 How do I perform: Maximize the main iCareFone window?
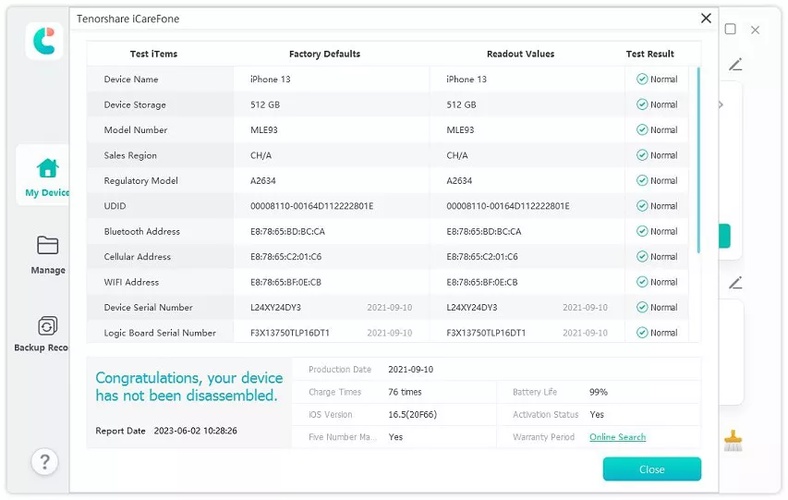(730, 29)
